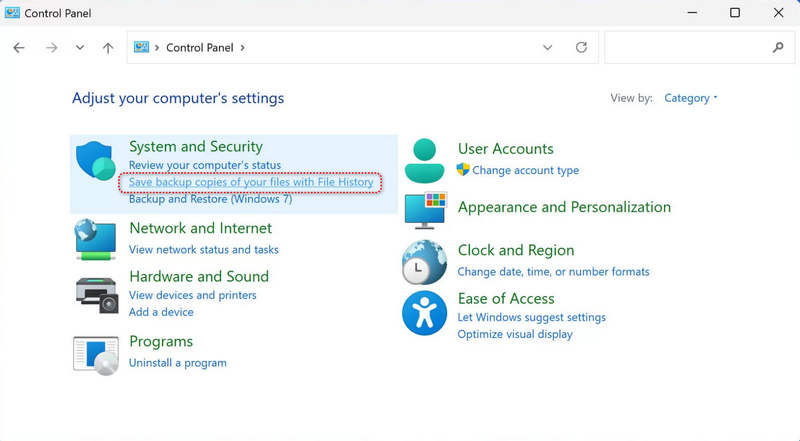Open Backup and Restore (Windows 7)
The image size is (800, 441).
[x=210, y=199]
